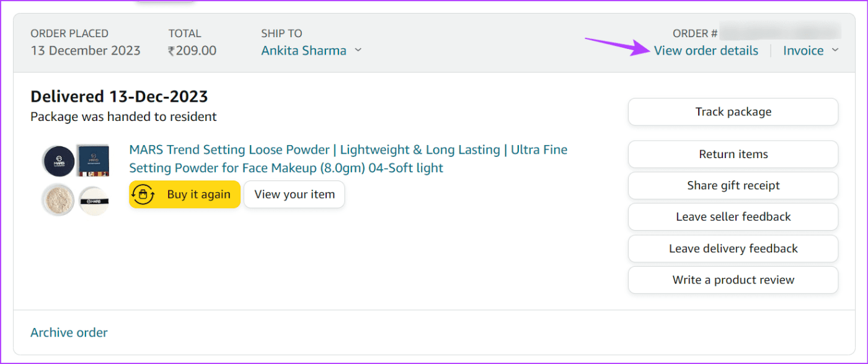The height and width of the screenshot is (364, 868).
Task: Click Leave delivery feedback button
Action: [x=733, y=249]
